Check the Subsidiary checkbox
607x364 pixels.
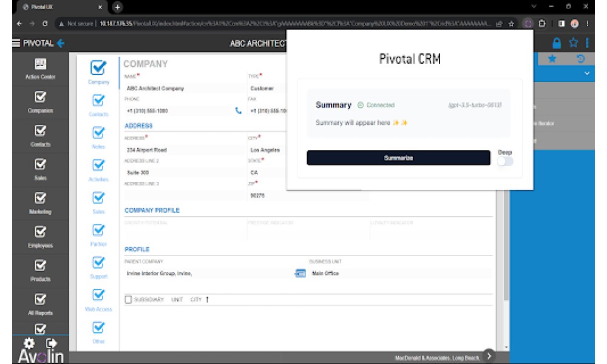tap(128, 300)
